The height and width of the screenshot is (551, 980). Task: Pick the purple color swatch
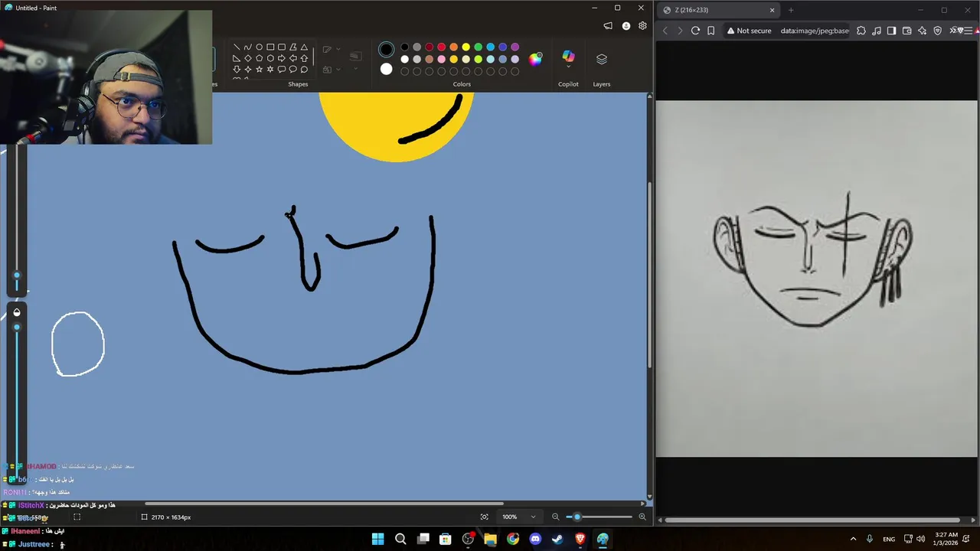[x=514, y=47]
